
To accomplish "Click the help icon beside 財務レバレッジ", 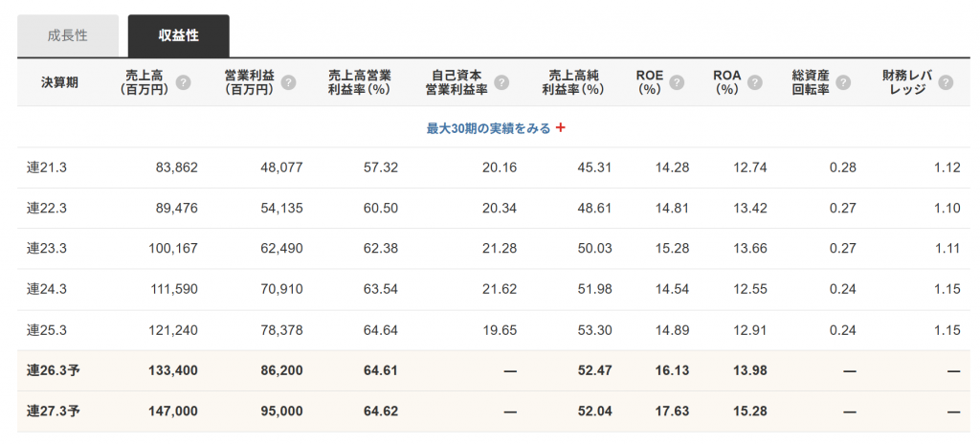I will (946, 82).
